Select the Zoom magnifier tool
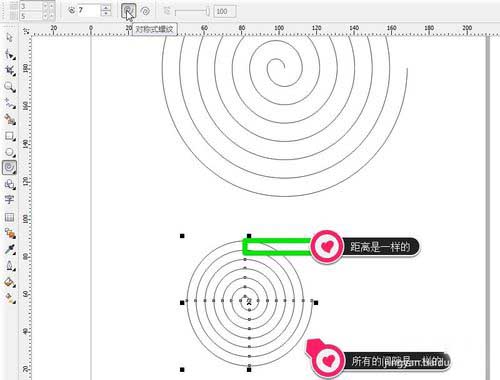 coord(9,87)
